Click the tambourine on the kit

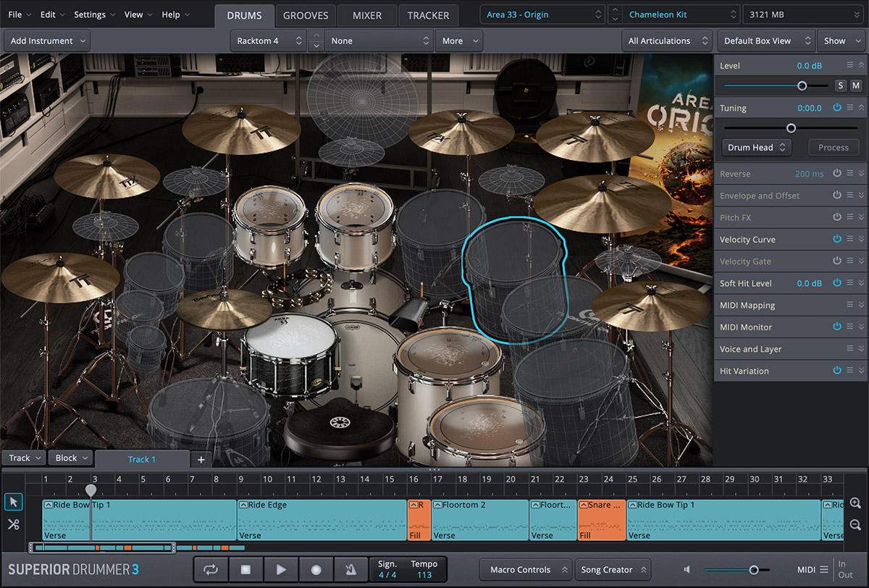(x=298, y=289)
